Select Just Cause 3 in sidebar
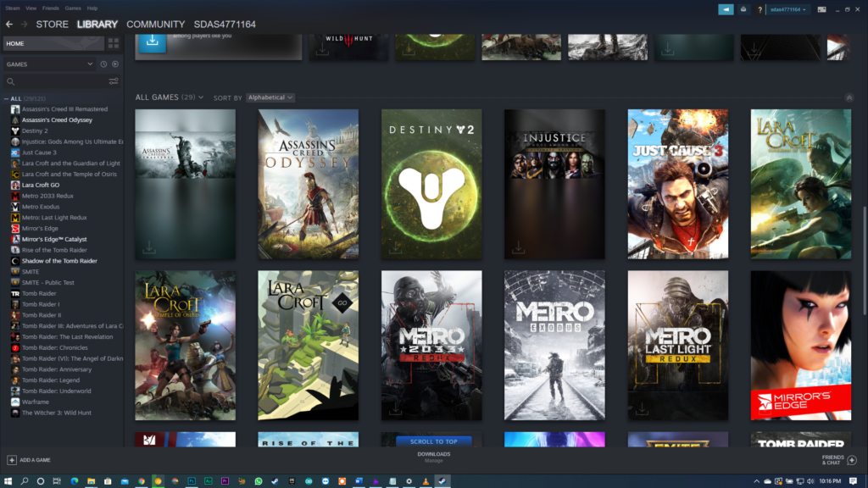 [39, 152]
